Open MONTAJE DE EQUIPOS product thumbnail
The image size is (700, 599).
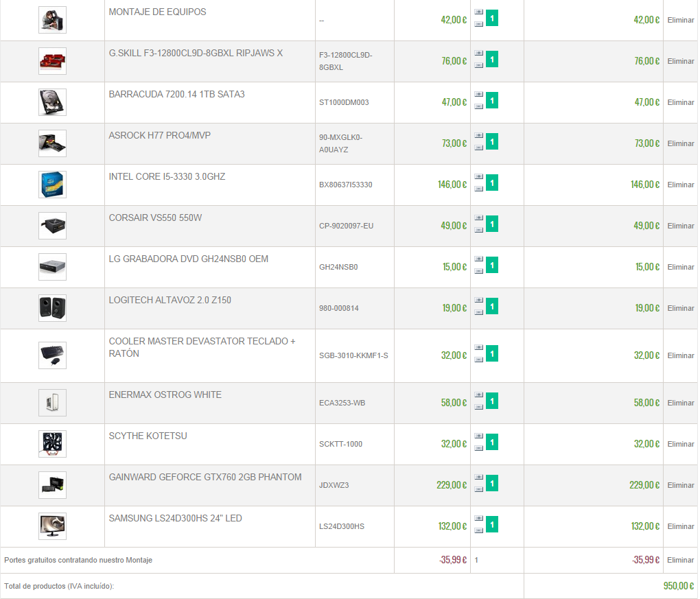(52, 20)
